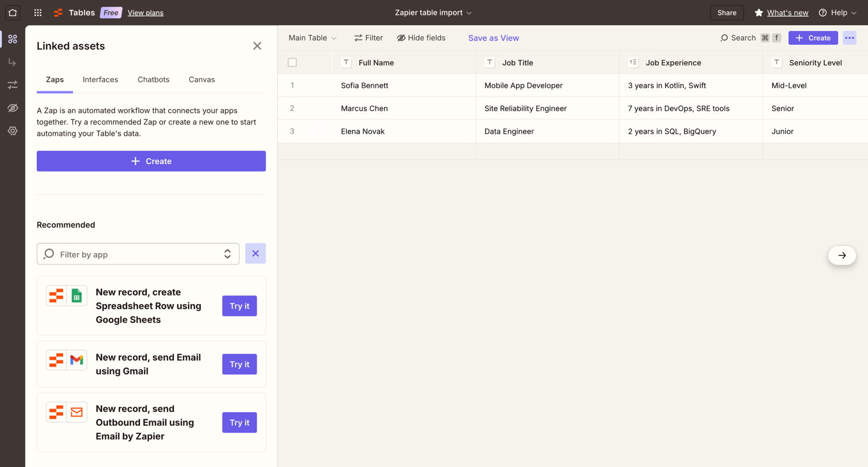
Task: Open the sliders settings sidebar icon
Action: coord(13,85)
